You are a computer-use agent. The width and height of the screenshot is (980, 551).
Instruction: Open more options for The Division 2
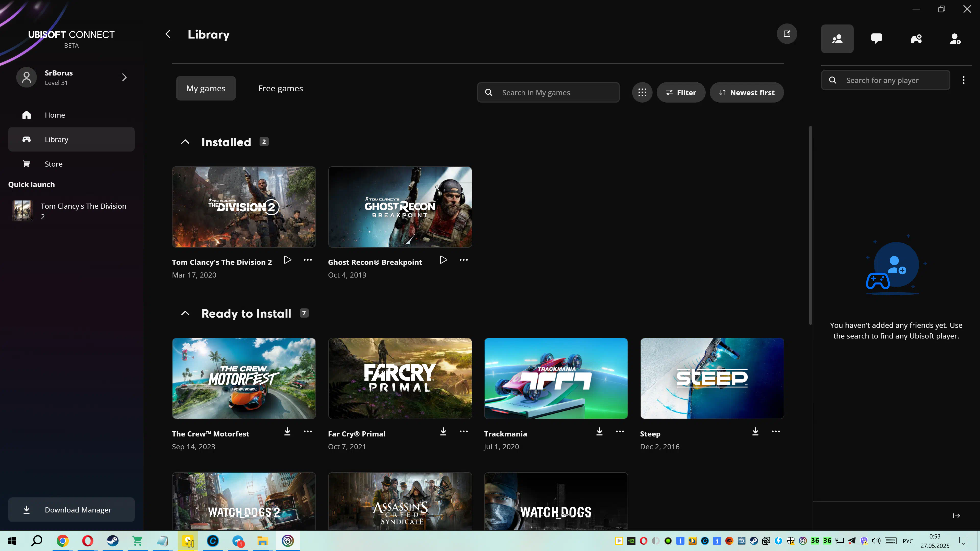(308, 260)
